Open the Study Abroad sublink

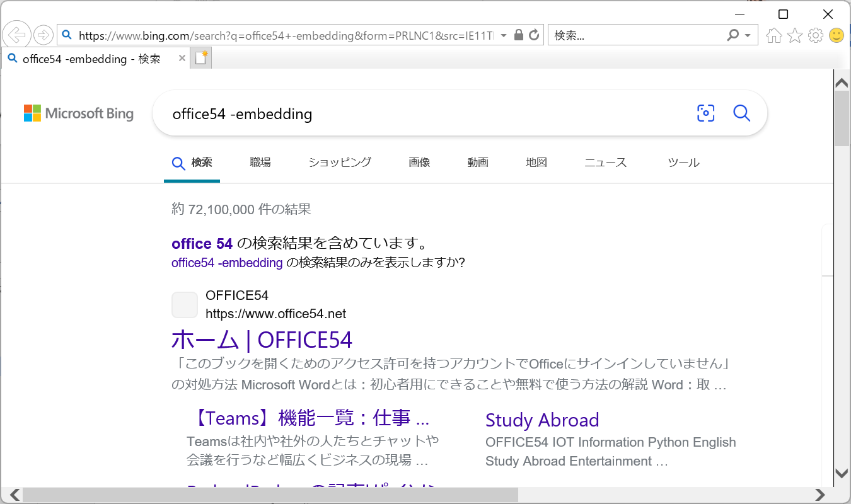(542, 420)
